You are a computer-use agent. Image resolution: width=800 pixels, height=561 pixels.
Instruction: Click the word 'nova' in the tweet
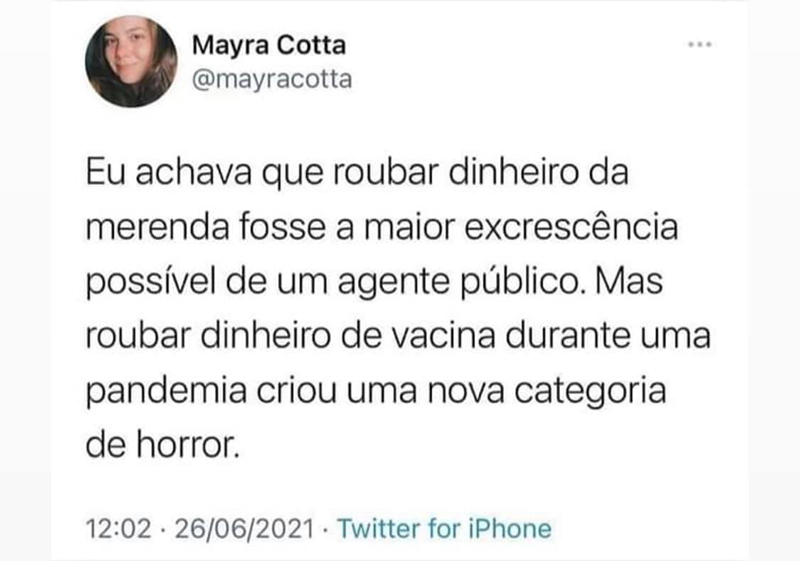click(x=465, y=393)
